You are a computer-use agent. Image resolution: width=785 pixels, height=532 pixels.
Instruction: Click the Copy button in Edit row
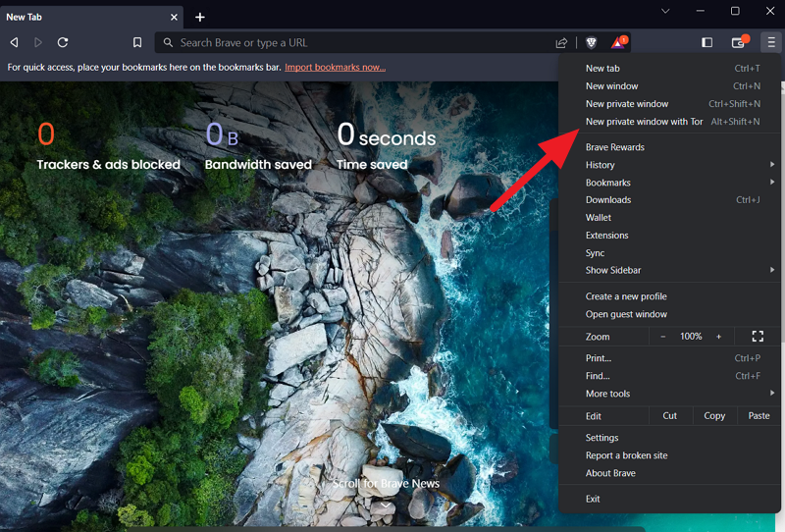click(x=714, y=416)
